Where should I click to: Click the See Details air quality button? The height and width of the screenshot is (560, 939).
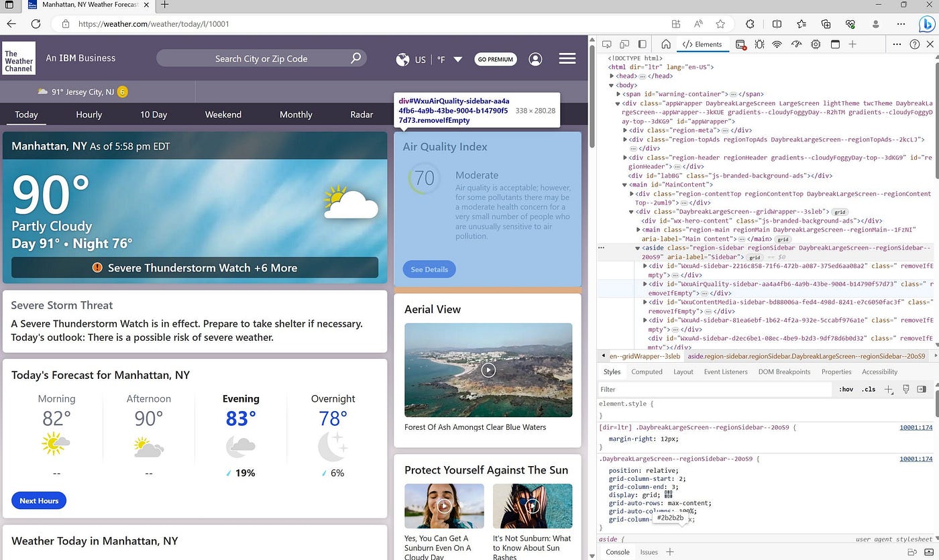point(429,269)
